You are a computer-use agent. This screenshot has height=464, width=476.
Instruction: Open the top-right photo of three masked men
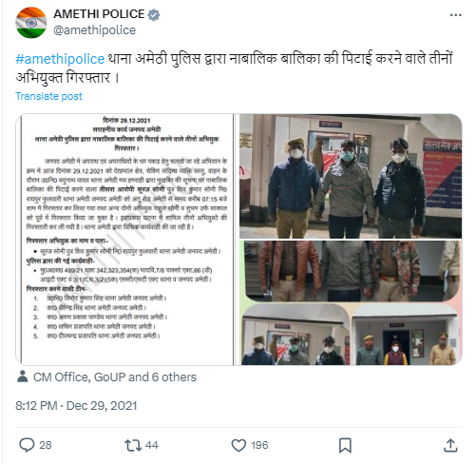point(351,176)
